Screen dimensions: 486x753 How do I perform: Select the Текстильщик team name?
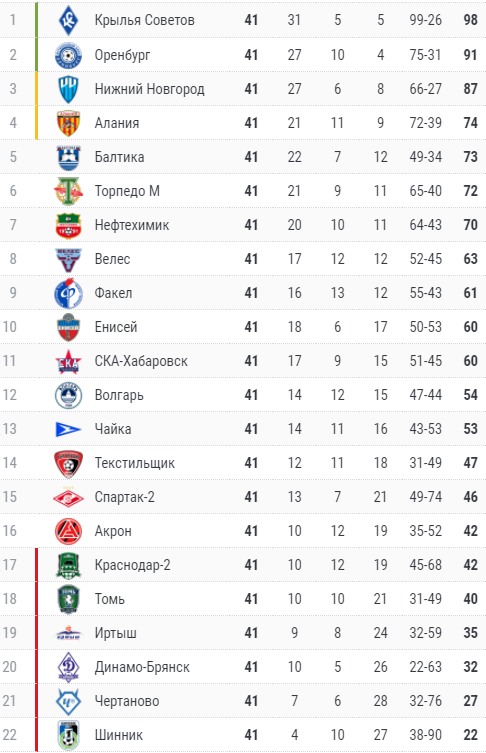pyautogui.click(x=135, y=463)
